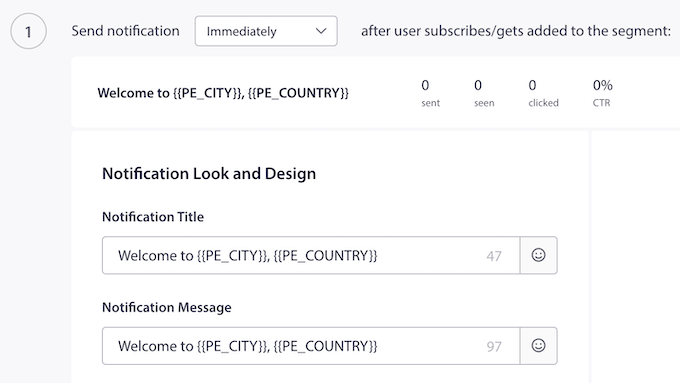Click the "Notification Message" label

point(167,307)
